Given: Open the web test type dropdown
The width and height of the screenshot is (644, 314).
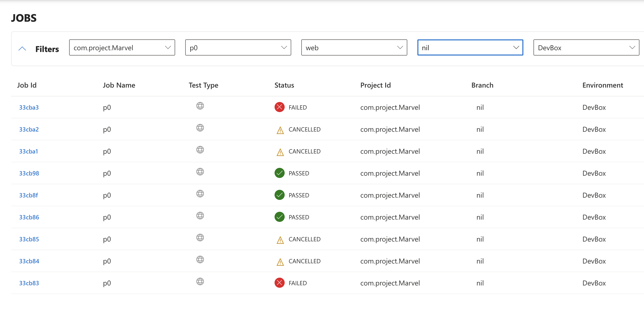Looking at the screenshot, I should click(x=354, y=48).
